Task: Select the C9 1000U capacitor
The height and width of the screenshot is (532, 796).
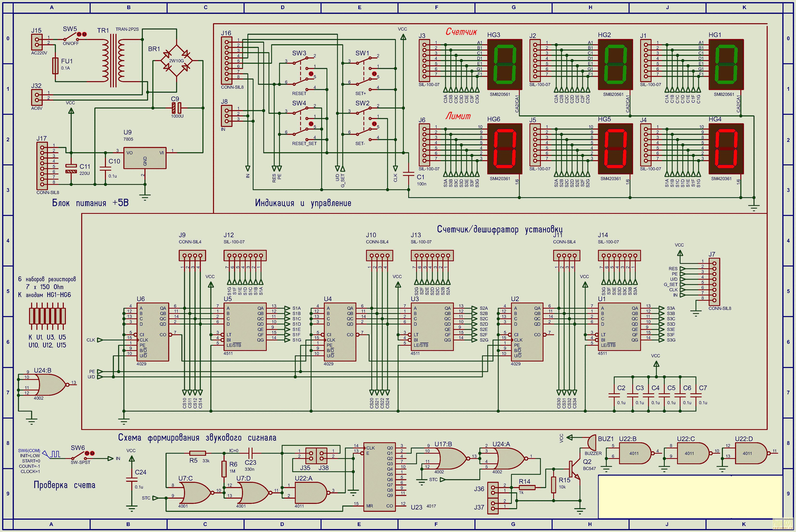Action: [x=177, y=108]
